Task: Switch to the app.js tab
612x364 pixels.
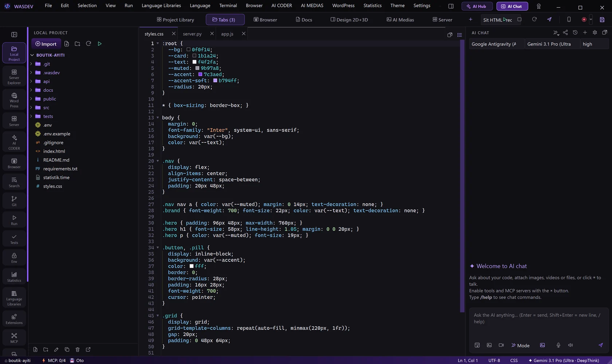Action: (x=227, y=34)
